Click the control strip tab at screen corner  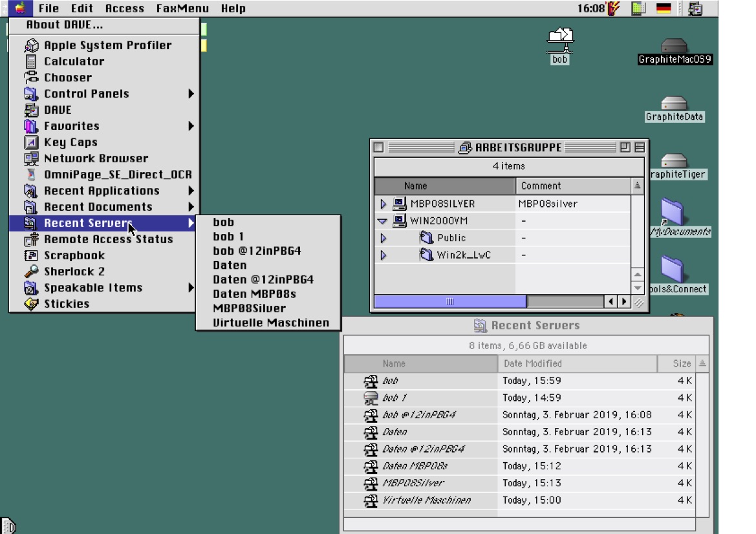pyautogui.click(x=8, y=526)
